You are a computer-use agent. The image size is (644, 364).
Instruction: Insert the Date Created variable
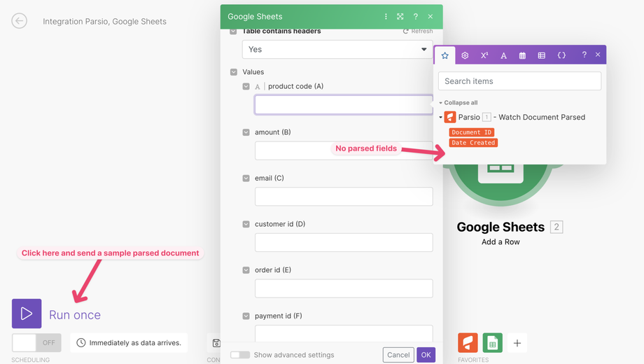(x=473, y=143)
